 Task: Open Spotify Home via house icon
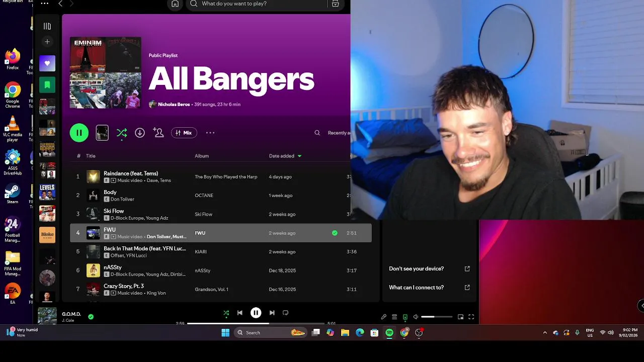coord(175,4)
